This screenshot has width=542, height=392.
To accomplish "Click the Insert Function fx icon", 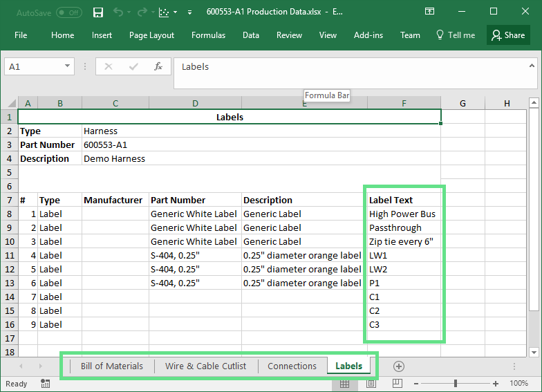I will [158, 66].
